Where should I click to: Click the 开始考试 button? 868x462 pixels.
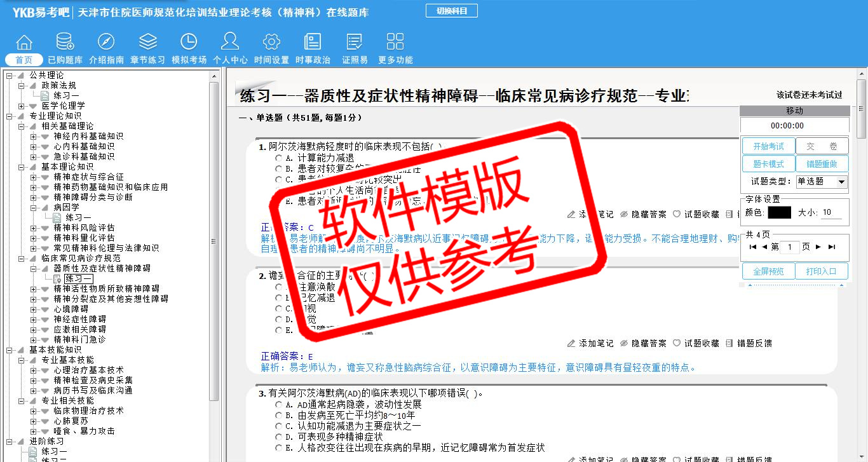click(768, 146)
